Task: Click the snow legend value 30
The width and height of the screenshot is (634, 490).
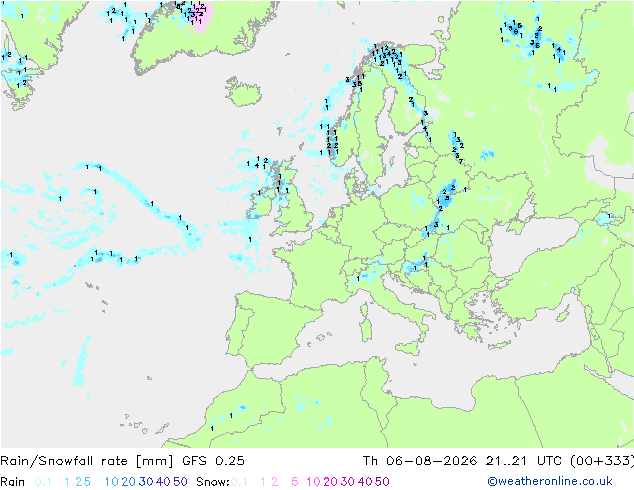Action: 348,482
